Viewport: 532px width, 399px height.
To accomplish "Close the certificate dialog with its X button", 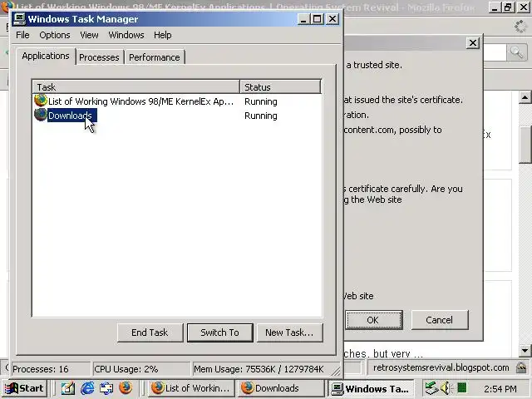I will 473,43.
